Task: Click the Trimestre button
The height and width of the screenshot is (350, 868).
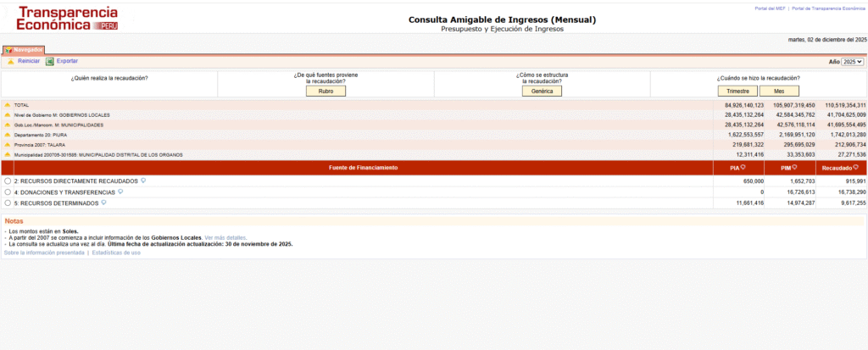Action: click(x=737, y=91)
